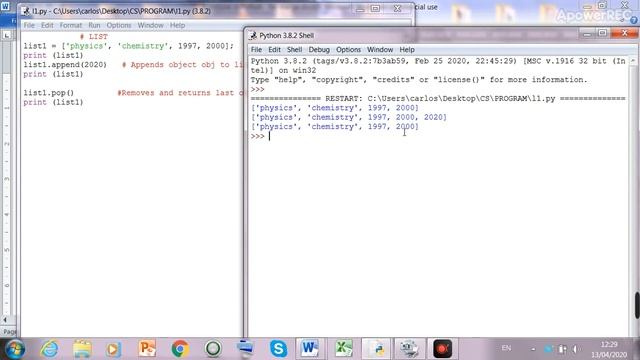Open Windows Media Player from taskbar

click(114, 349)
